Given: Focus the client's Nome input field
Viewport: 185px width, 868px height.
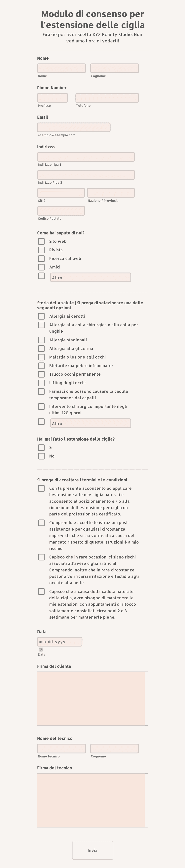Looking at the screenshot, I should 61,68.
